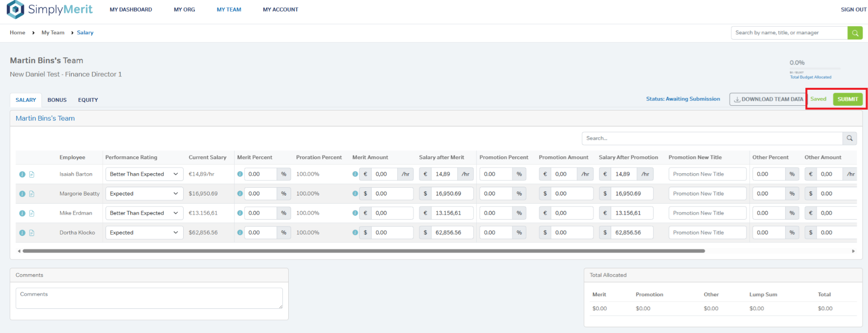Click merit percent info icon for Isaiah Barton

click(240, 174)
